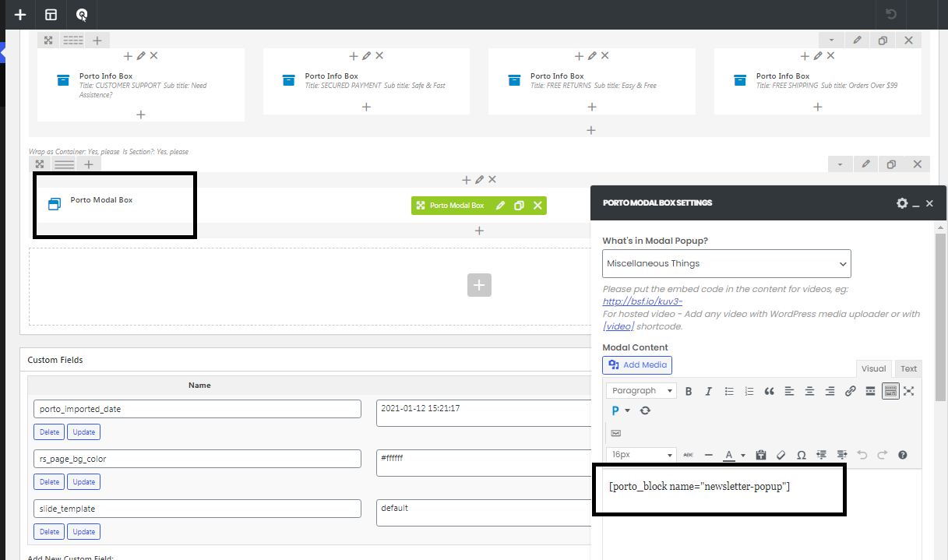Clone Porto Modal Box via green bar
The width and height of the screenshot is (948, 560).
pos(519,206)
